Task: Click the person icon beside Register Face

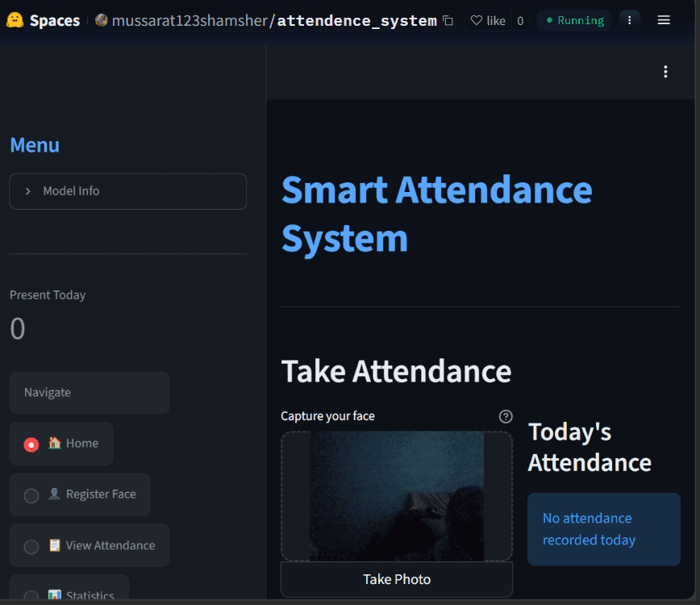Action: 55,494
